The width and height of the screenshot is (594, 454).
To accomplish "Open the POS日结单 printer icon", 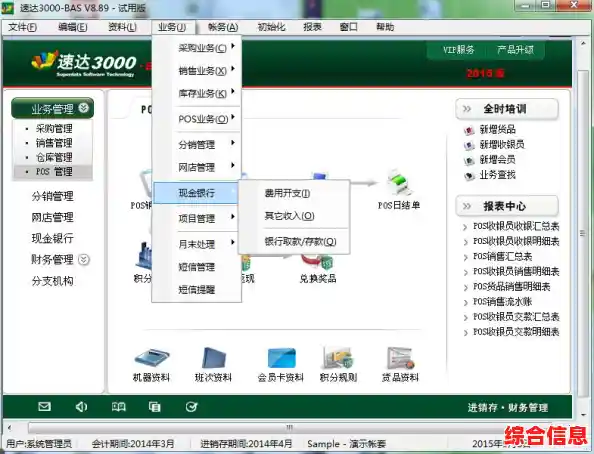I will pos(399,183).
